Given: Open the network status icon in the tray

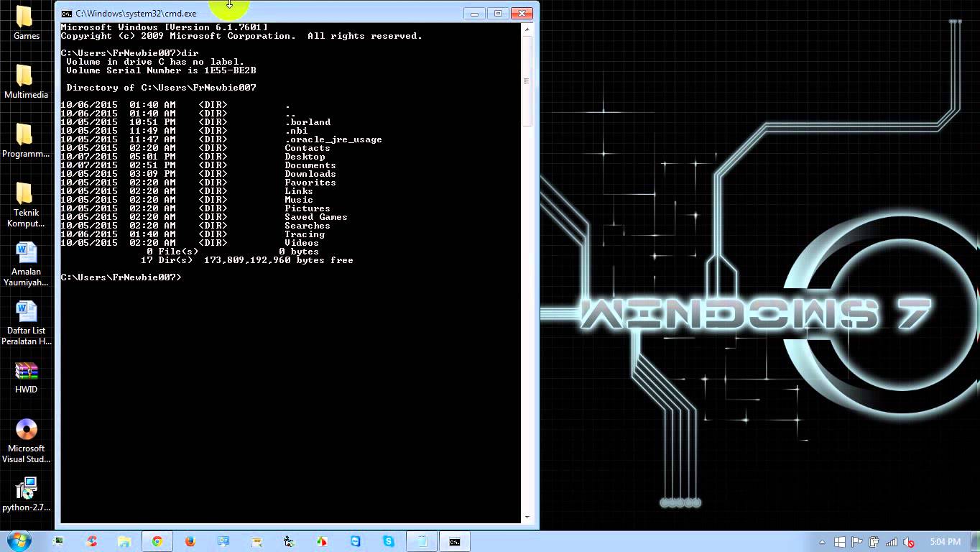Looking at the screenshot, I should click(891, 541).
